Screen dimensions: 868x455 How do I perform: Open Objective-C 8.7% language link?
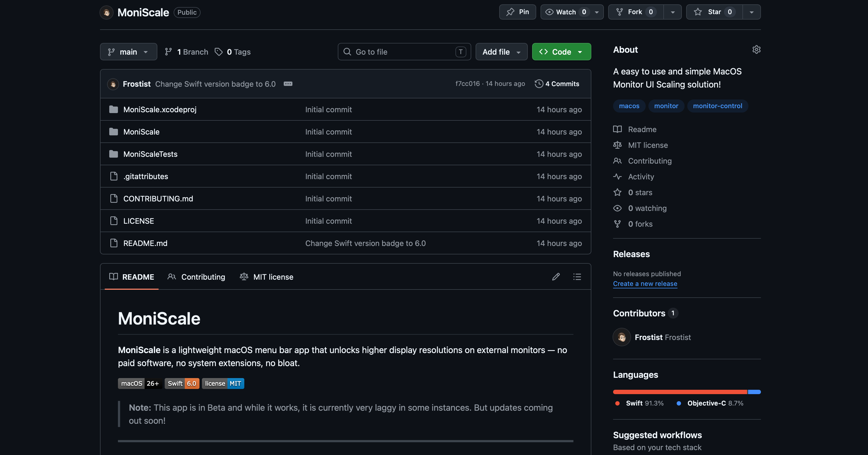[x=710, y=403]
